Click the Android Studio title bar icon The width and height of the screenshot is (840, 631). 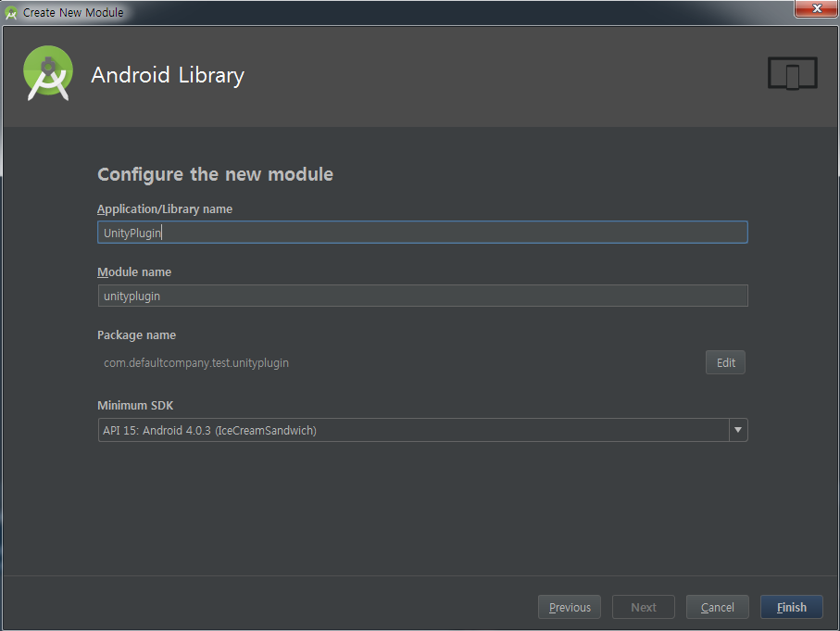[x=12, y=12]
